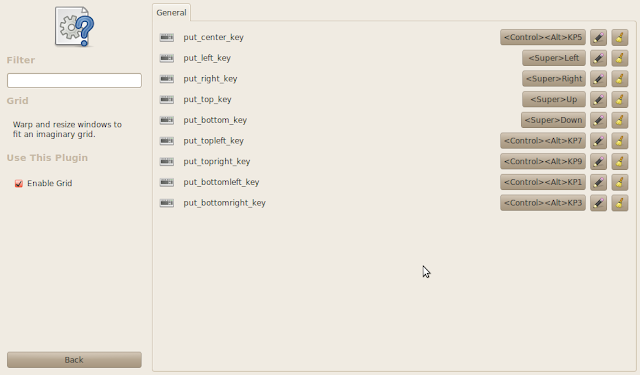Click the pencil edit icon for put_bottomright_key
Viewport: 640px width, 375px height.
coord(598,203)
